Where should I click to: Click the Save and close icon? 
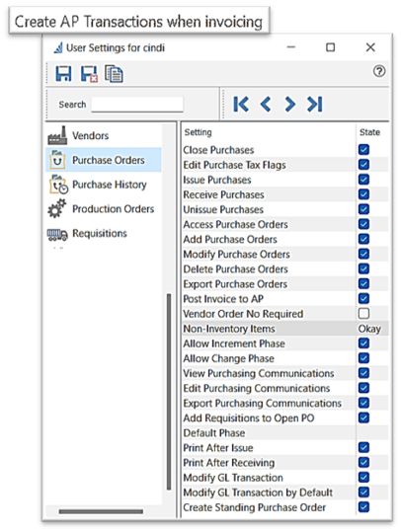click(89, 74)
